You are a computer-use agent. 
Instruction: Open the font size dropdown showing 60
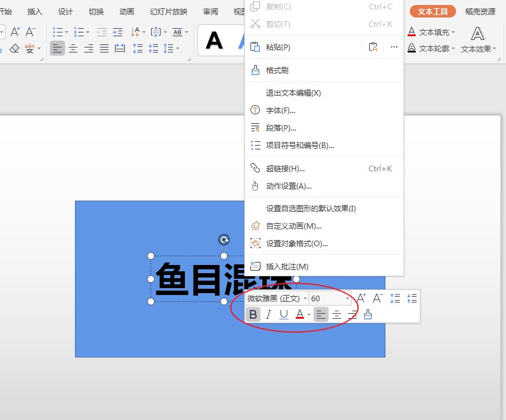pos(348,298)
